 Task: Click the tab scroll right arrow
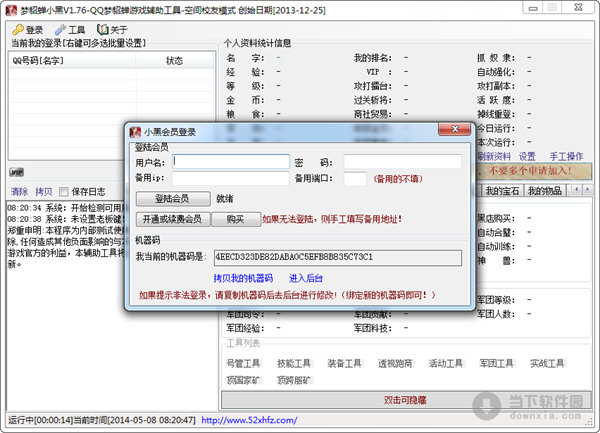point(587,189)
